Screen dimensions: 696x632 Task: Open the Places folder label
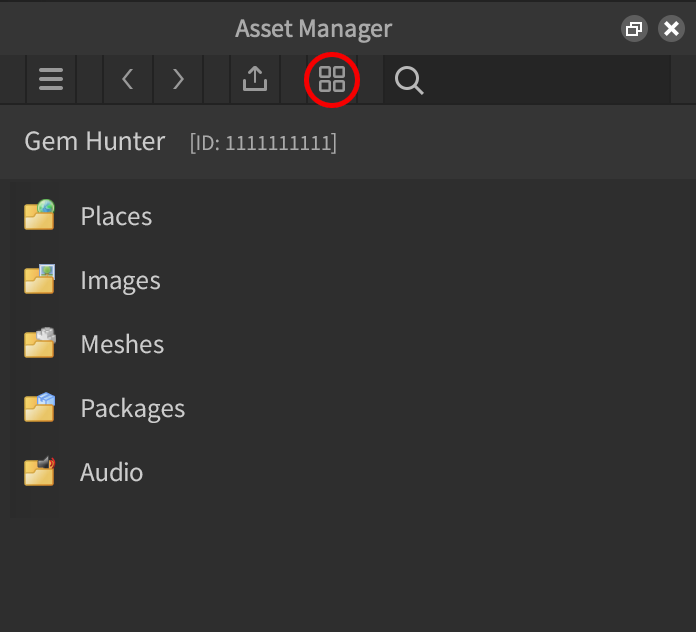(x=116, y=216)
